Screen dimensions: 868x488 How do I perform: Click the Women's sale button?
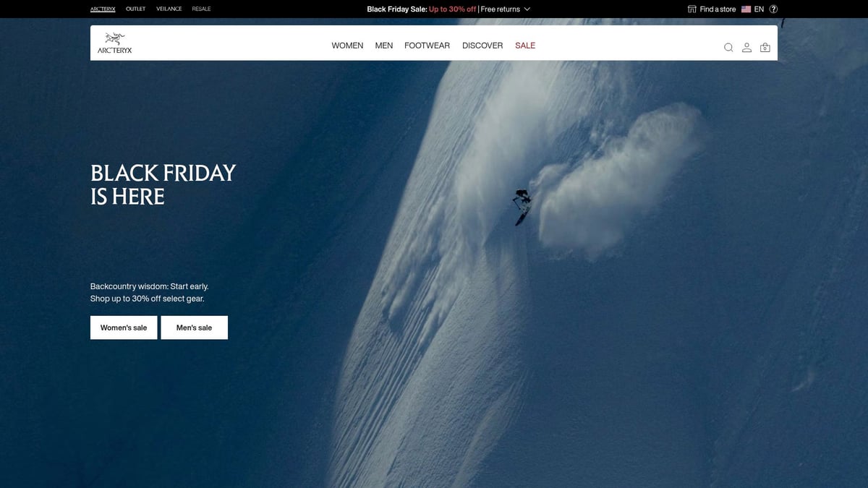click(x=124, y=328)
